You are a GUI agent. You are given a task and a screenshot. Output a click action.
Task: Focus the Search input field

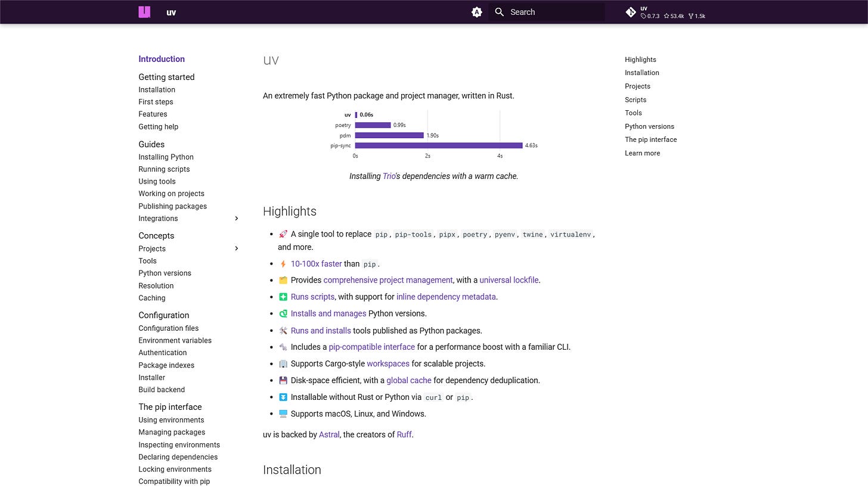[547, 12]
